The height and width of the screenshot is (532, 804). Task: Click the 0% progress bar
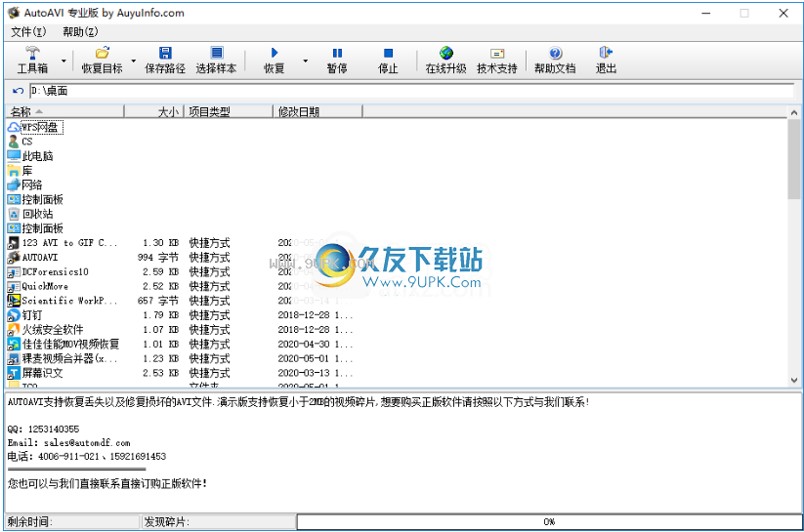(x=549, y=521)
